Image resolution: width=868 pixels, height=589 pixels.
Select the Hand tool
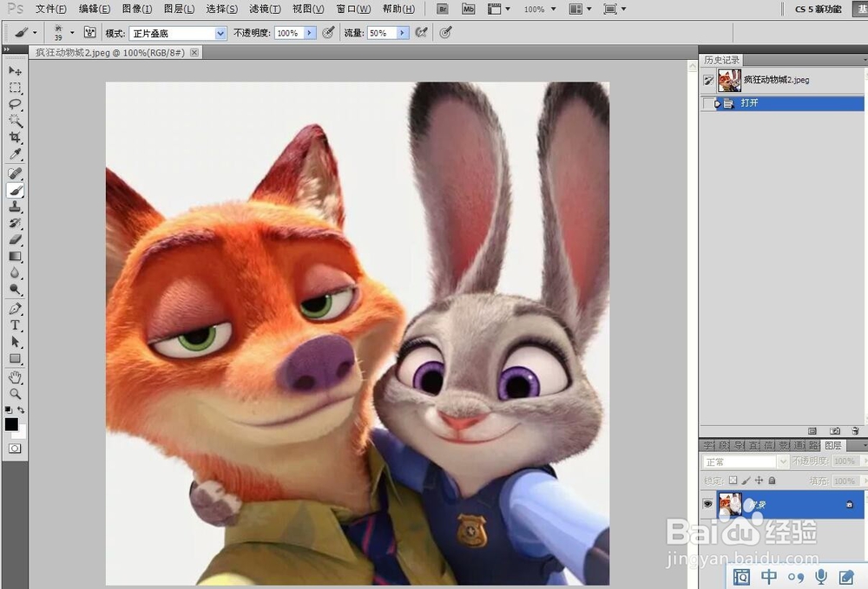click(15, 377)
